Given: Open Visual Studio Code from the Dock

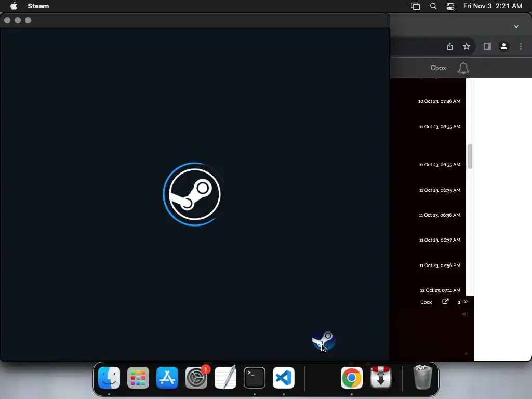Looking at the screenshot, I should pos(284,378).
